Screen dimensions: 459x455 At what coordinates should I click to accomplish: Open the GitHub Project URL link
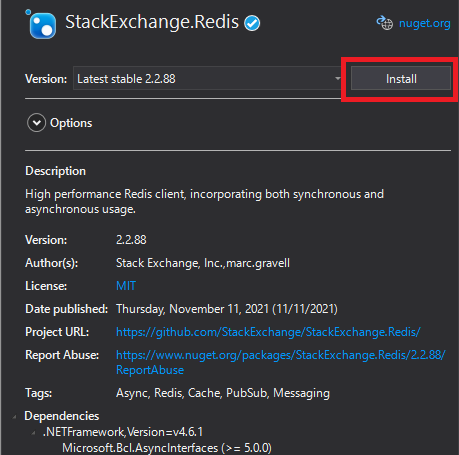tap(268, 332)
